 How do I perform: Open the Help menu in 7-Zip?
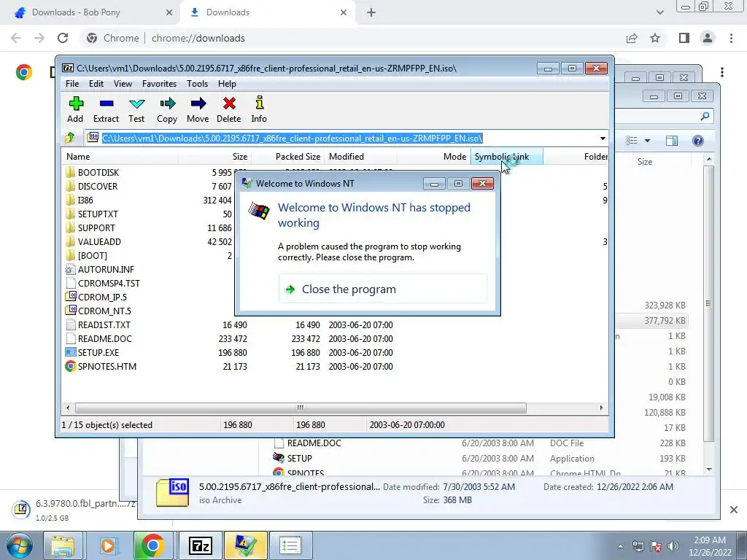tap(228, 84)
